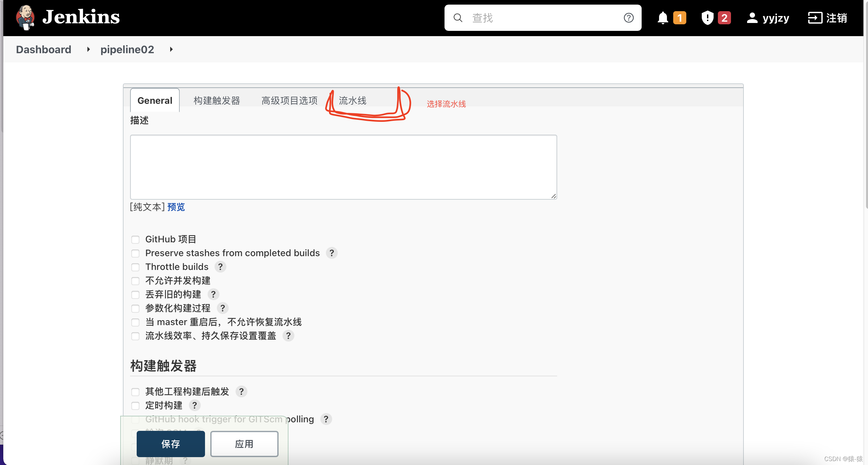Image resolution: width=868 pixels, height=465 pixels.
Task: Open help icon for 定时构建
Action: click(194, 406)
